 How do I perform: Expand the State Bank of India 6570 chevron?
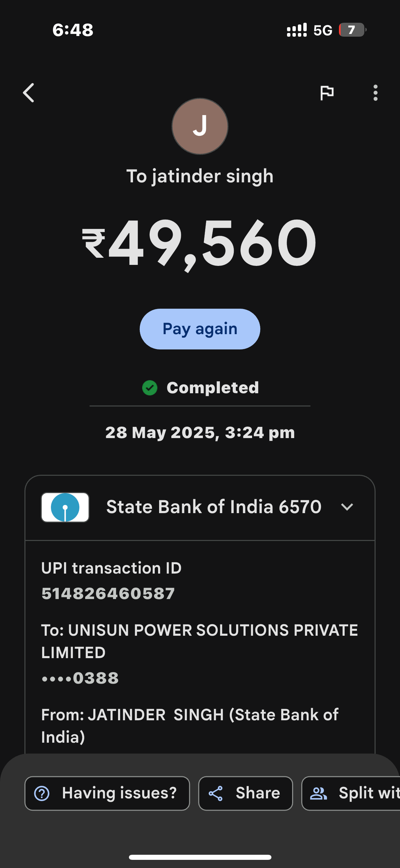coord(347,507)
